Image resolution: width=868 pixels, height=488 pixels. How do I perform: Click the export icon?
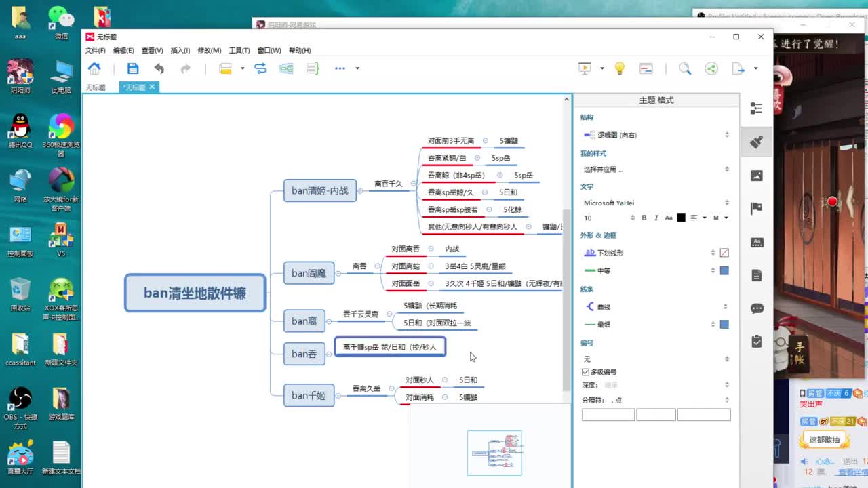(738, 68)
